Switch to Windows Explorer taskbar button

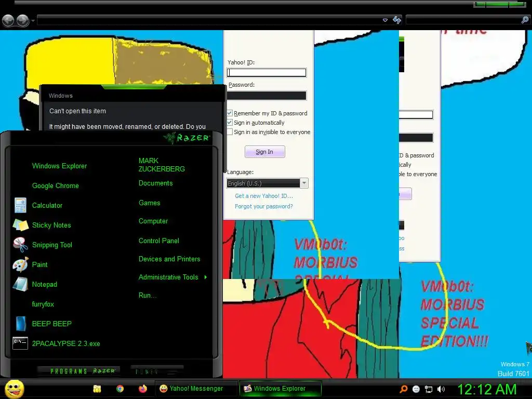coord(280,389)
